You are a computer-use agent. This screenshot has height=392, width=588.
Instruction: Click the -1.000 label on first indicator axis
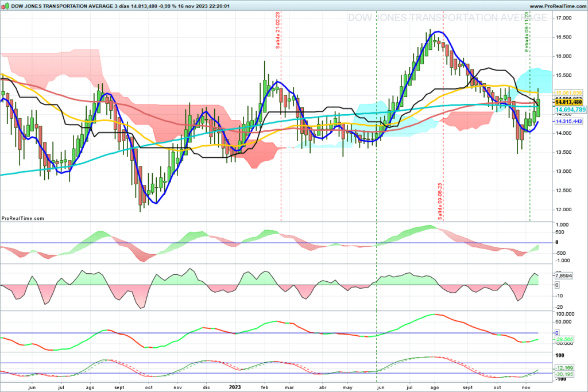point(563,261)
